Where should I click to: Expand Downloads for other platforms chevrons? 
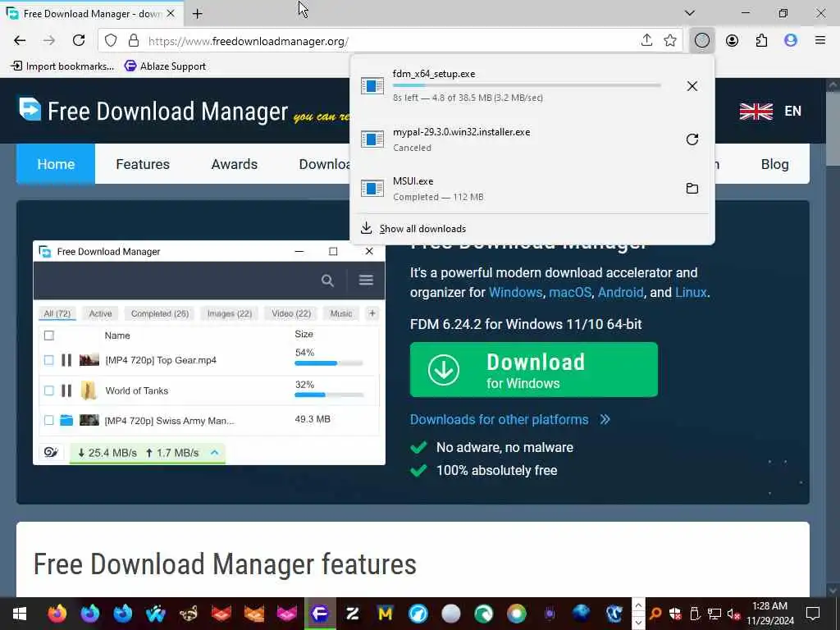point(605,419)
